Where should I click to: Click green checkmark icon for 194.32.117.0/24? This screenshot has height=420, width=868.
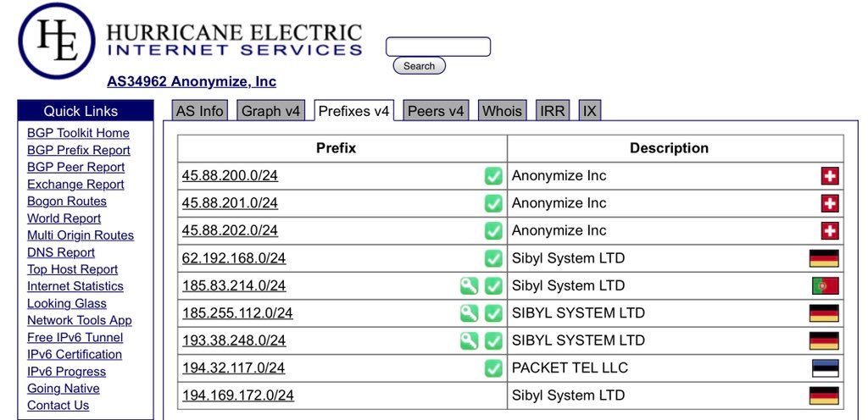[493, 368]
